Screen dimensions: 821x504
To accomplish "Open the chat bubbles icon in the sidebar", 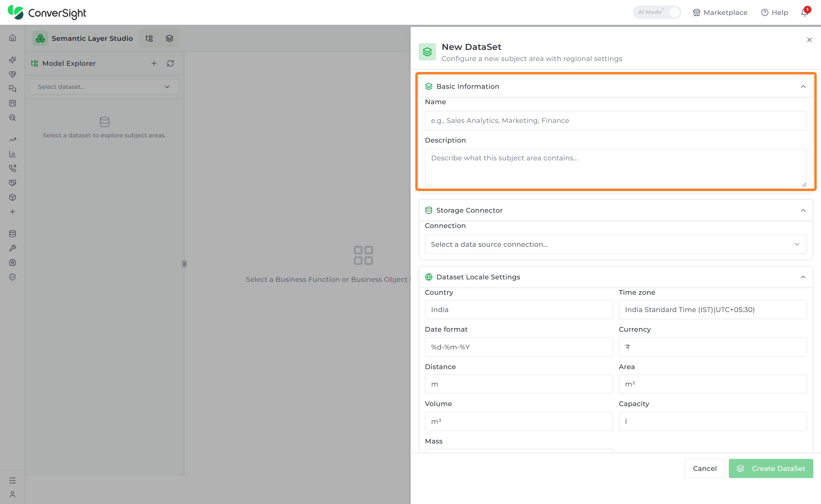I will click(x=12, y=89).
